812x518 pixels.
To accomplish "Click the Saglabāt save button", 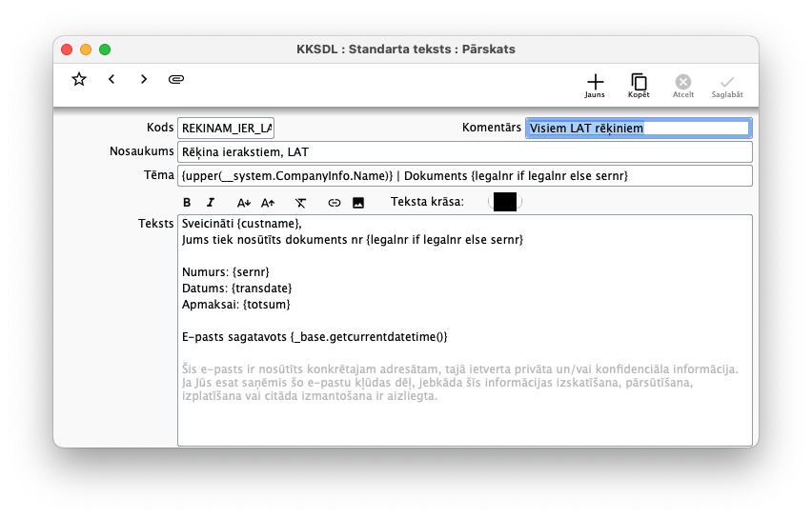I will [727, 85].
